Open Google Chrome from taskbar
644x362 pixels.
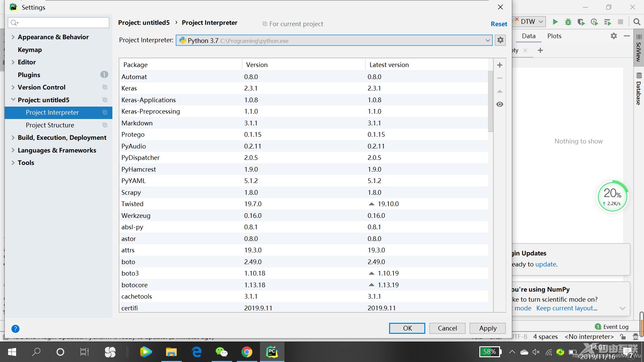247,352
